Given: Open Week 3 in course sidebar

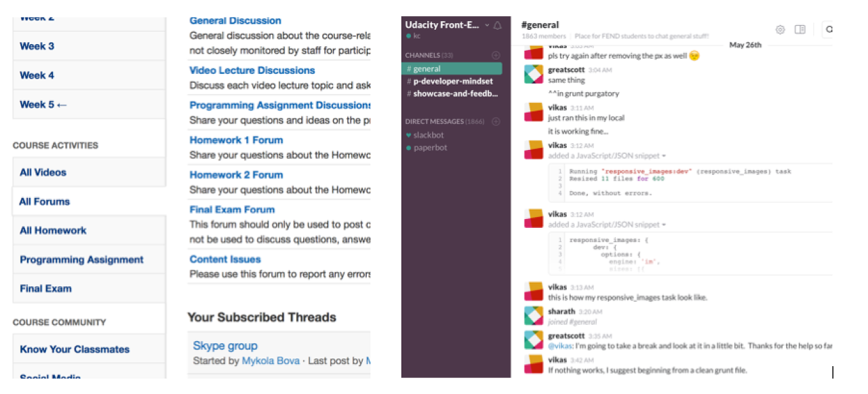Looking at the screenshot, I should (x=89, y=46).
